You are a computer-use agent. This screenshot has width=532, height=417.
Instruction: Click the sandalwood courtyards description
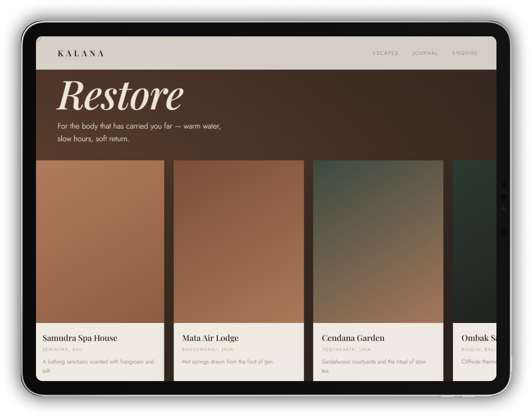pos(374,366)
